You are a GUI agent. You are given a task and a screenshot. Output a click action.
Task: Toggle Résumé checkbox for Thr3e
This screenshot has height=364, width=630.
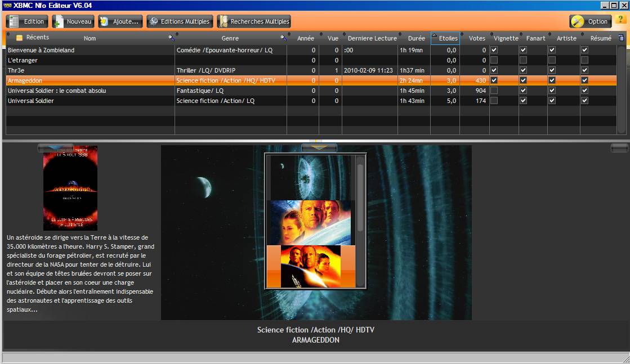[584, 70]
